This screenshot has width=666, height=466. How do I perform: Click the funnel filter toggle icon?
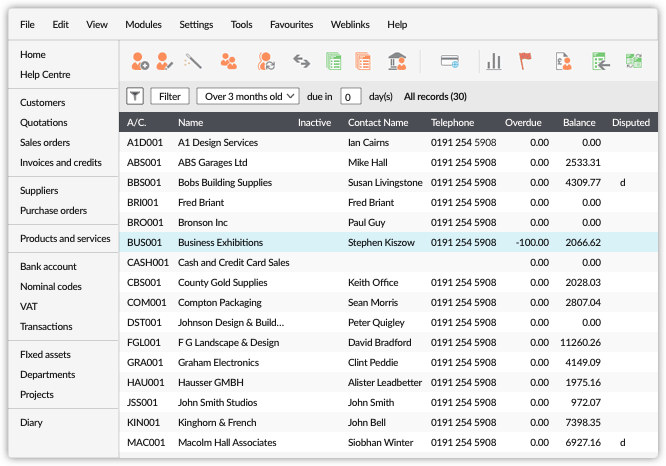pyautogui.click(x=135, y=96)
